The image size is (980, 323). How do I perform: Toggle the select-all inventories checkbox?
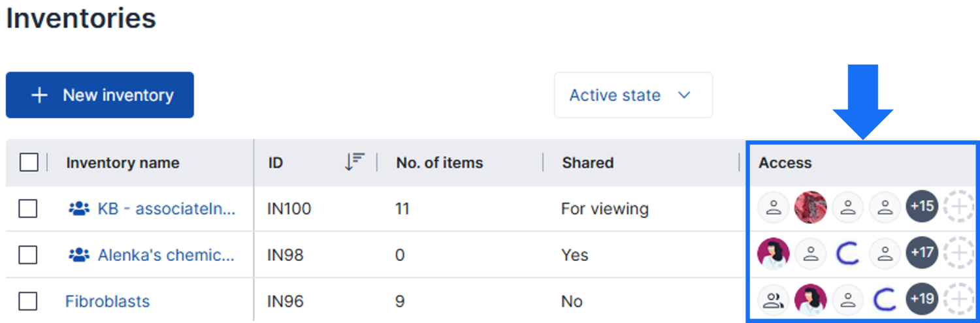pos(29,162)
